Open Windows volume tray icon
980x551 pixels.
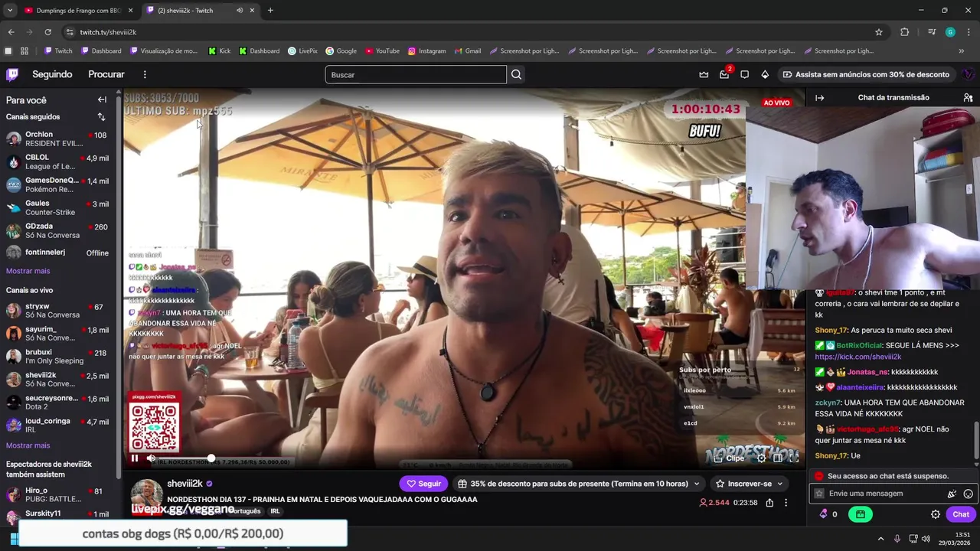(x=926, y=538)
